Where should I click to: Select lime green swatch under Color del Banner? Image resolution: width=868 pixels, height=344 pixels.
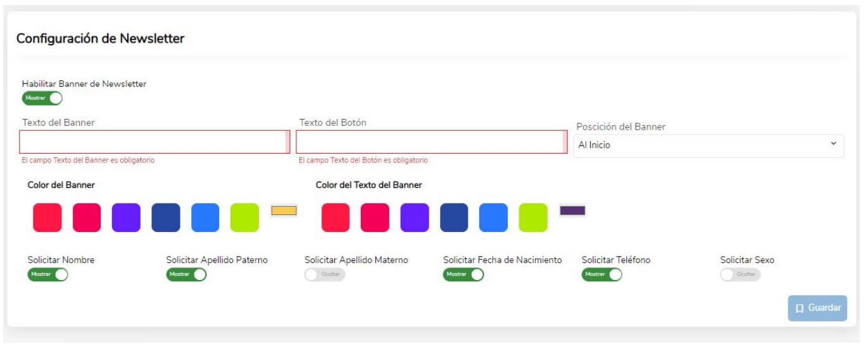(245, 218)
